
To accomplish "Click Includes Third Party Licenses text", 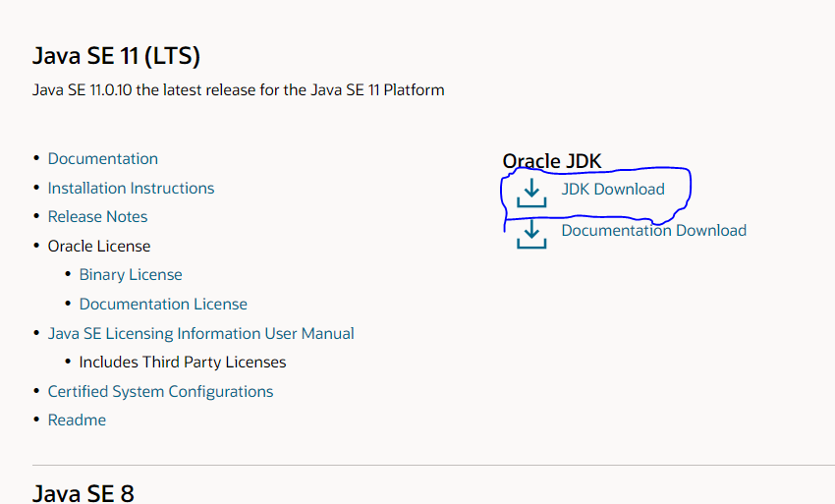I will coord(183,363).
